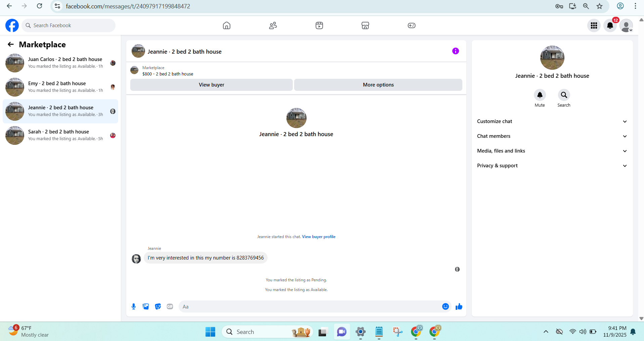Screen dimensions: 644x341
Task: Expand Privacy & support section
Action: point(552,166)
